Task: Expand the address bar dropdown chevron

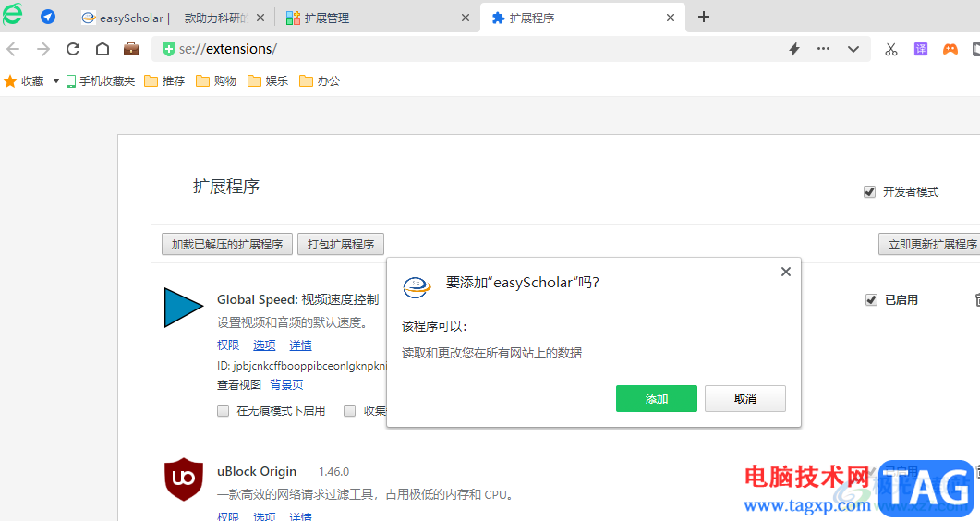Action: coord(853,49)
